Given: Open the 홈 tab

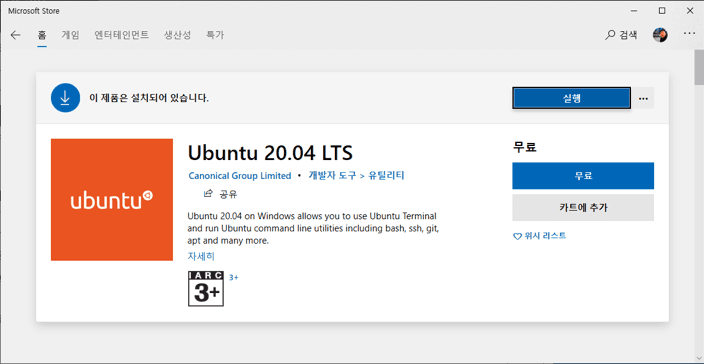Looking at the screenshot, I should point(42,35).
